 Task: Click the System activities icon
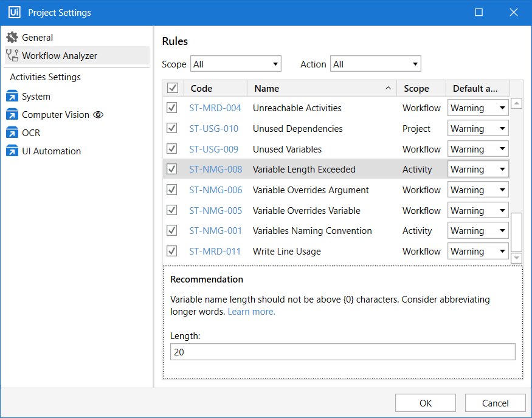(12, 97)
